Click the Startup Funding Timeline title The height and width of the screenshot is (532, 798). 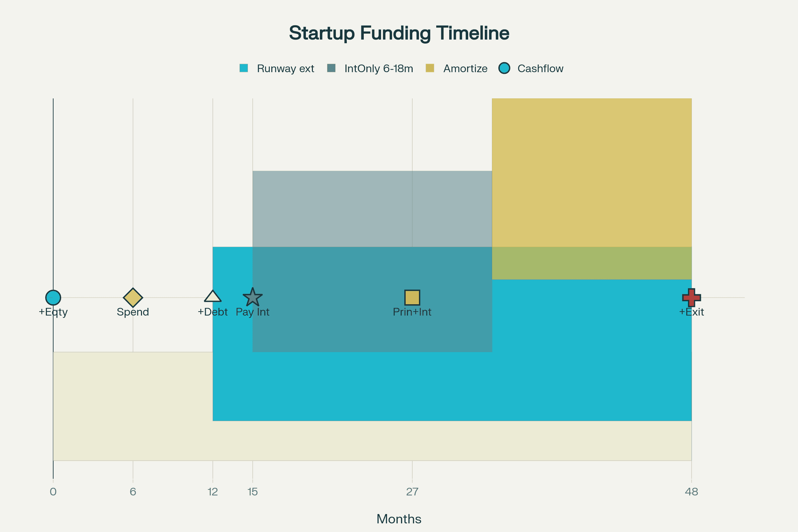click(399, 33)
